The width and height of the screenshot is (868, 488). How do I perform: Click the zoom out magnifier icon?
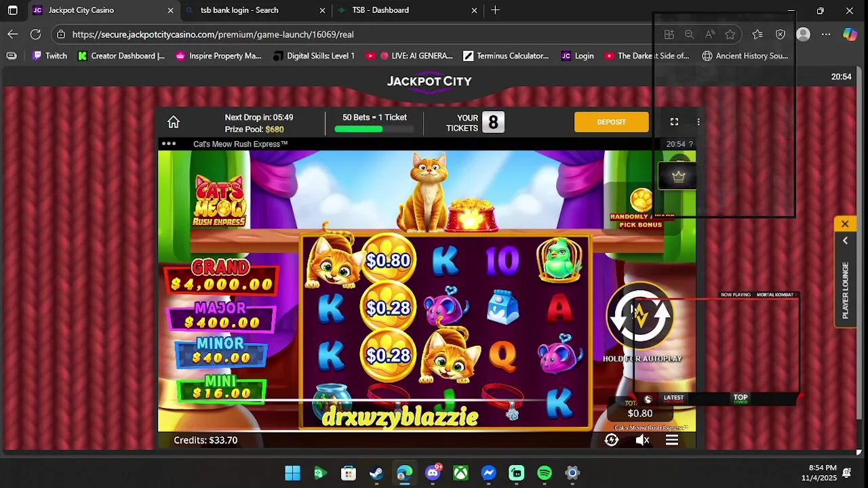coord(689,34)
